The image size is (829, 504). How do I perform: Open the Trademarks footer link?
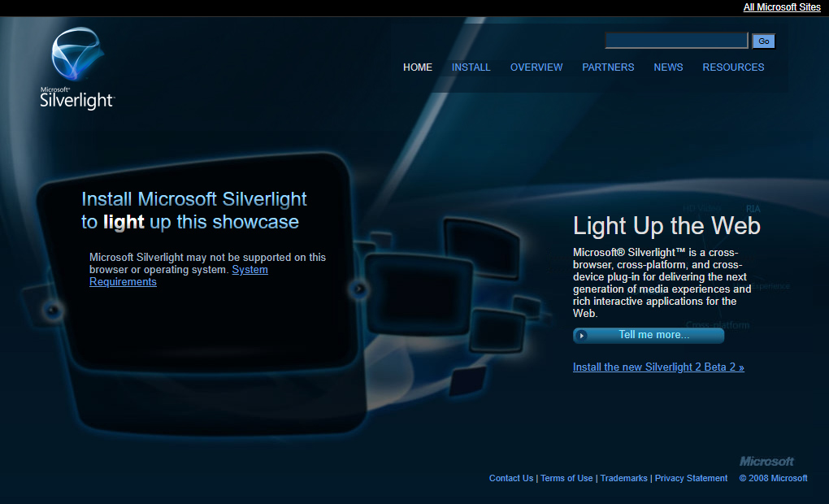coord(624,478)
